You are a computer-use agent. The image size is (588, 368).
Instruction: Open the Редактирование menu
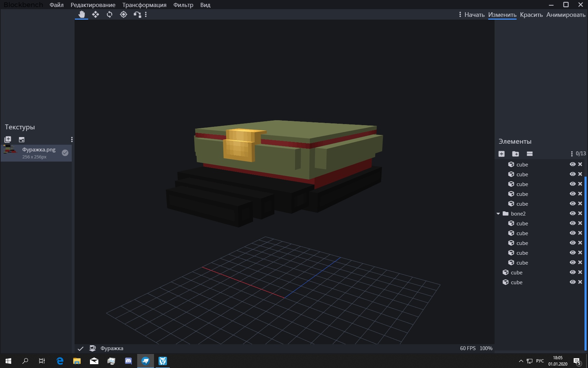pyautogui.click(x=93, y=5)
